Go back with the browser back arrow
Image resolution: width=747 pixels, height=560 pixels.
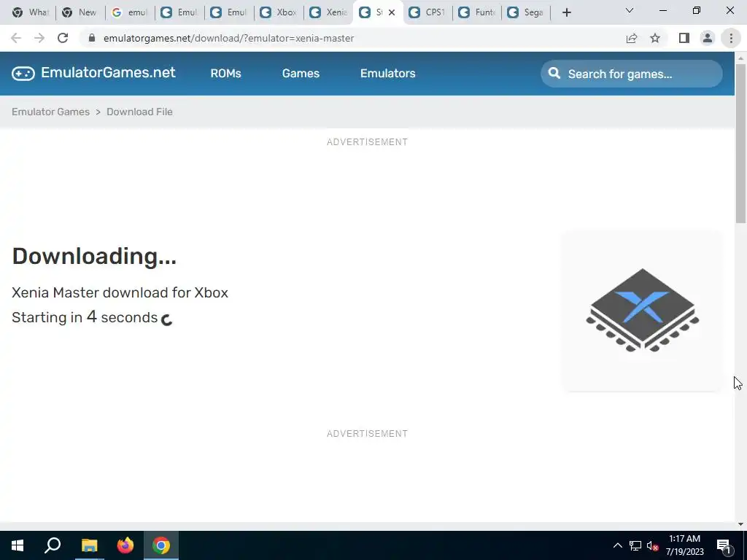pos(16,38)
